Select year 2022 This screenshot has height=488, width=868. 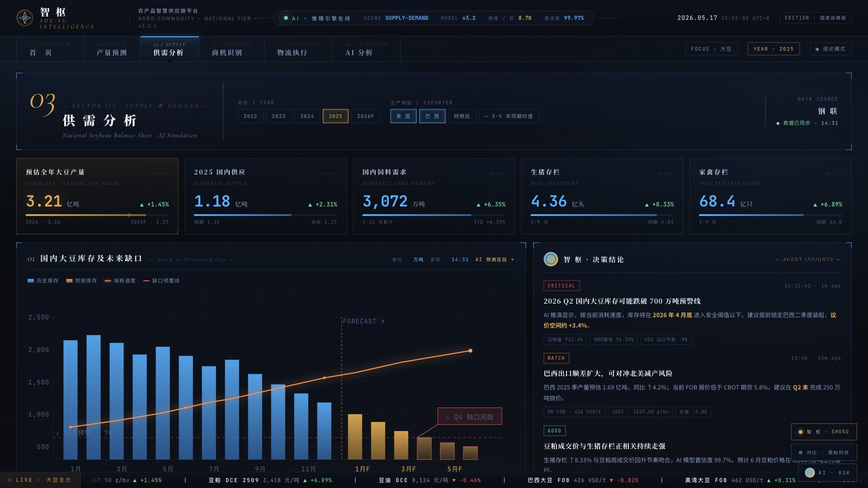tap(250, 116)
